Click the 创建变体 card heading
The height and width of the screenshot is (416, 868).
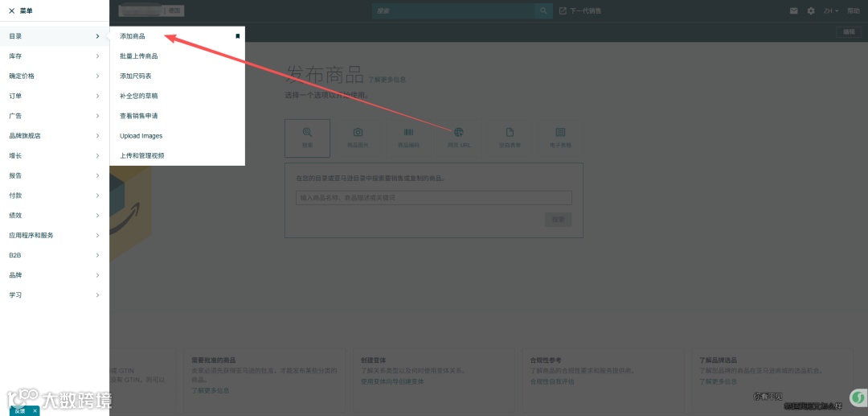(374, 360)
